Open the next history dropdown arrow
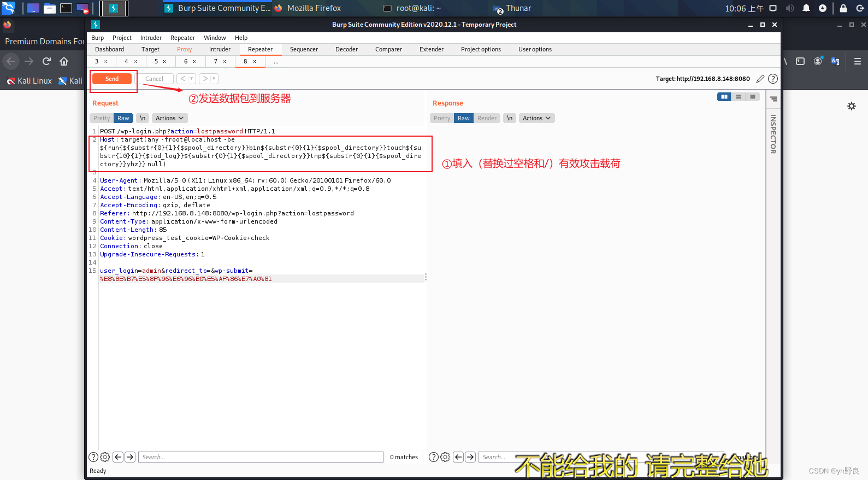 click(x=214, y=79)
